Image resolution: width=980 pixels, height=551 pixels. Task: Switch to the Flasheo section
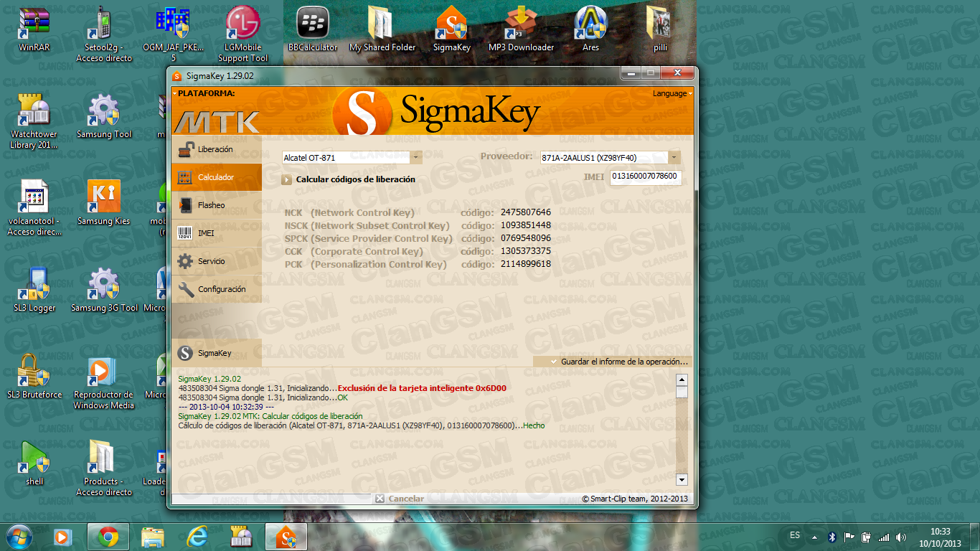[217, 205]
